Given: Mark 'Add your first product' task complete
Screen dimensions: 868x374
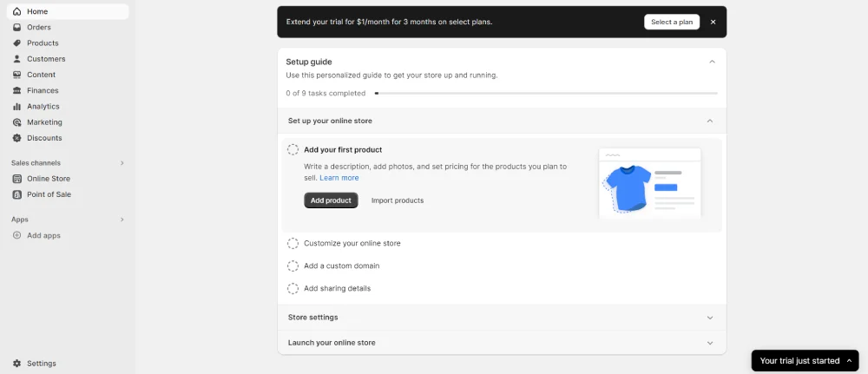Looking at the screenshot, I should [x=293, y=150].
